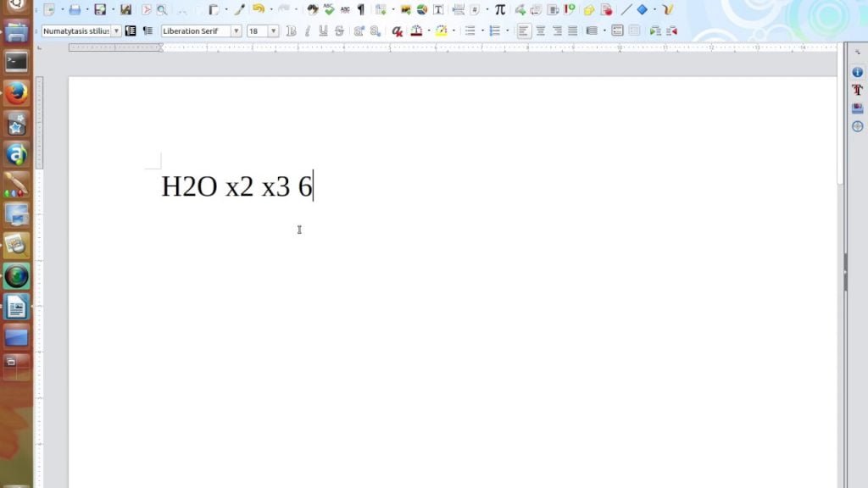
Task: Expand the font color dropdown arrow
Action: coord(429,31)
